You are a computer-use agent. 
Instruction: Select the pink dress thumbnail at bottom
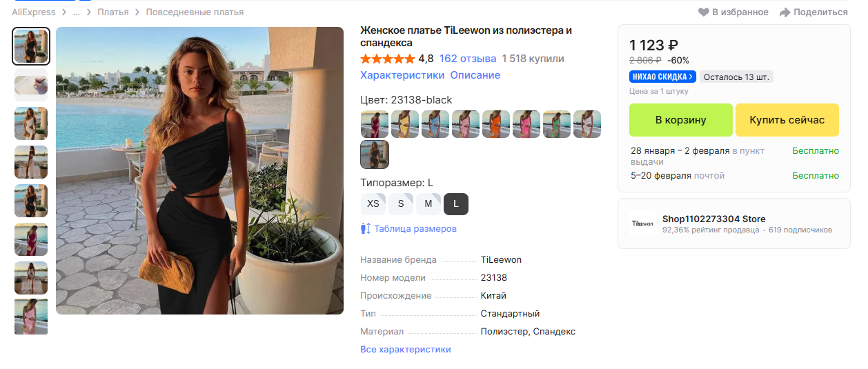[x=31, y=317]
